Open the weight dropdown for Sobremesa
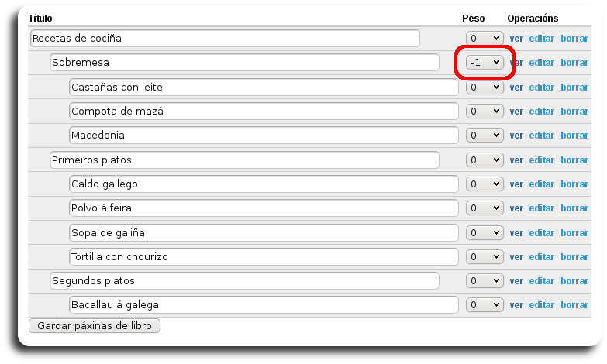Screen dimensions: 607x364 [485, 63]
